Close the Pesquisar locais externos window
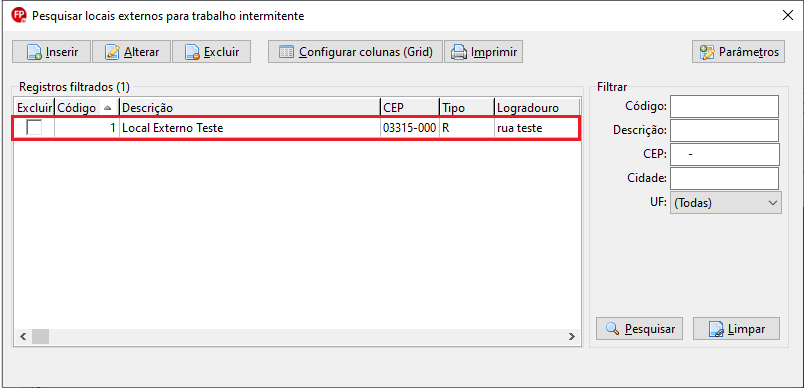 (x=787, y=15)
